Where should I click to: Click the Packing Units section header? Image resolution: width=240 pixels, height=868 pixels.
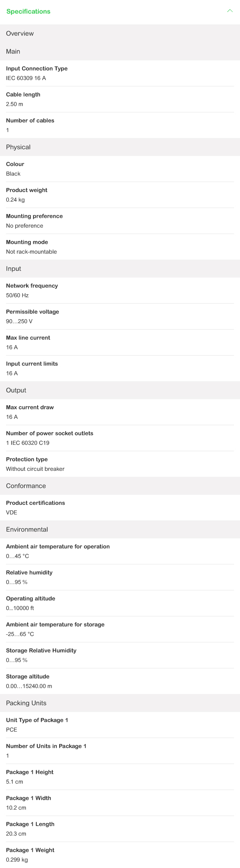[26, 703]
